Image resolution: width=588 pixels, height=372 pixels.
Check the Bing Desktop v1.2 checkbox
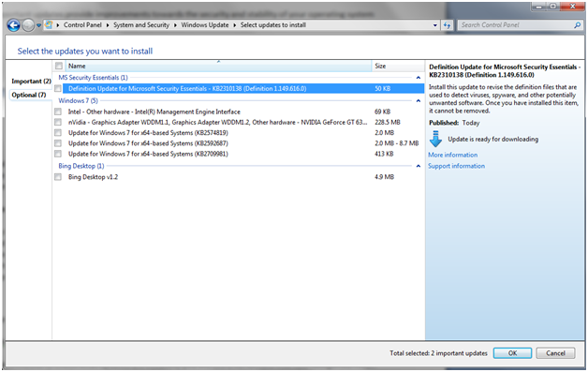tap(58, 177)
